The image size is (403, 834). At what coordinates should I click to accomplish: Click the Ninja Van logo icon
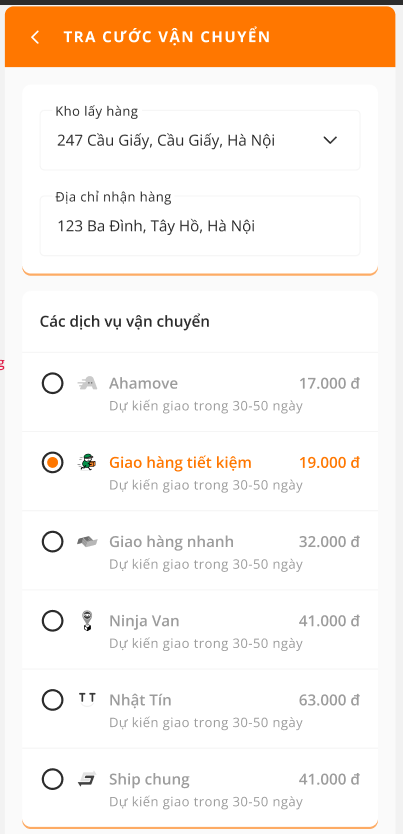tap(87, 621)
